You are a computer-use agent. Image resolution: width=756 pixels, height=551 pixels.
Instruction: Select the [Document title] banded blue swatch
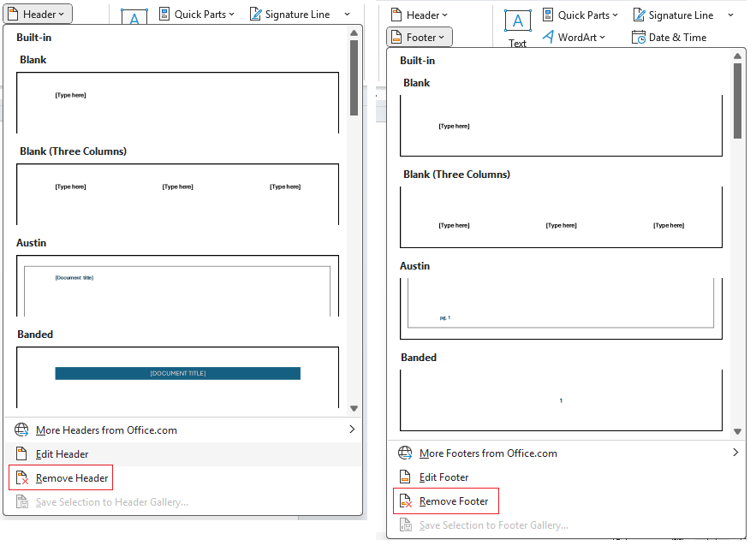pyautogui.click(x=177, y=373)
